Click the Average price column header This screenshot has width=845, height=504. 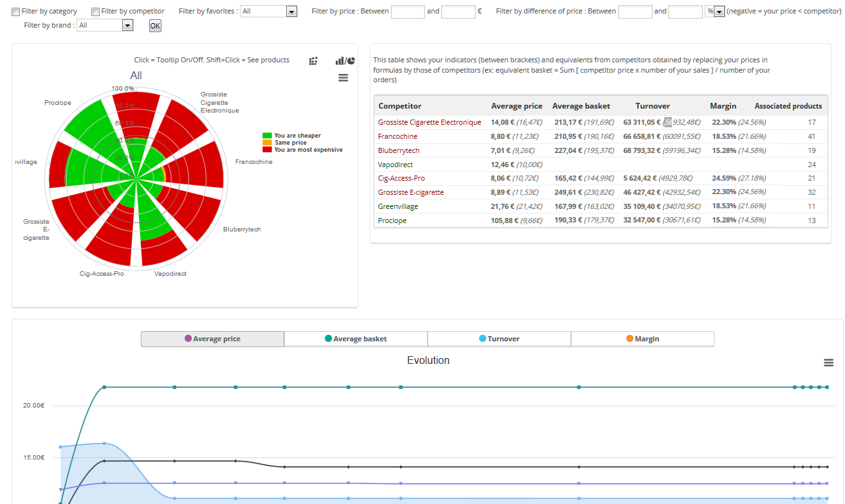(516, 106)
